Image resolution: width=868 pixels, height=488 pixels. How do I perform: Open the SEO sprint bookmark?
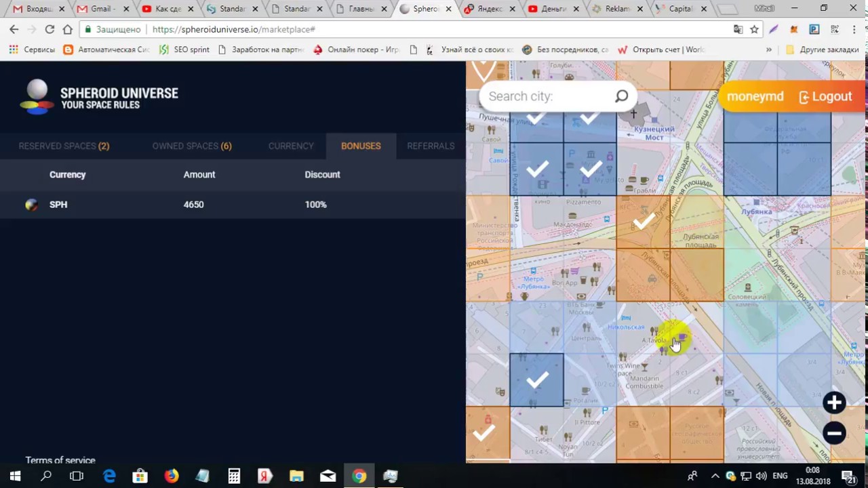[184, 49]
